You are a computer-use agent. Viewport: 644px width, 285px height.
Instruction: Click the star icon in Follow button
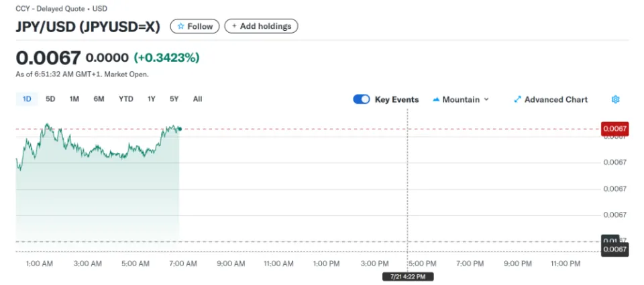pyautogui.click(x=180, y=26)
